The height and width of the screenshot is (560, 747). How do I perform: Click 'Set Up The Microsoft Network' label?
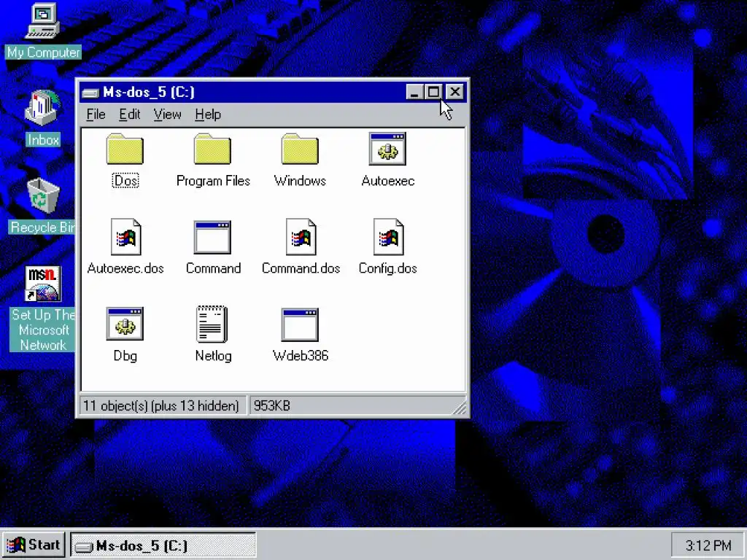coord(43,330)
